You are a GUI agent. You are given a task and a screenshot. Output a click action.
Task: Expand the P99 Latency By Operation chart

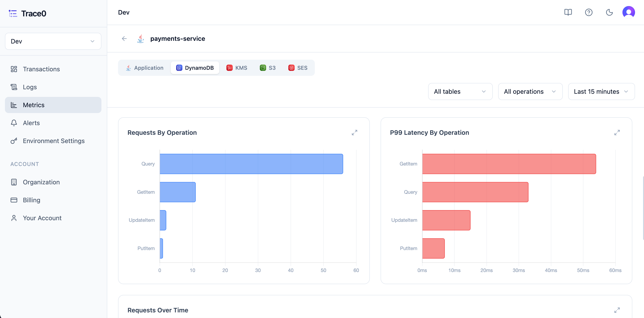pos(617,133)
